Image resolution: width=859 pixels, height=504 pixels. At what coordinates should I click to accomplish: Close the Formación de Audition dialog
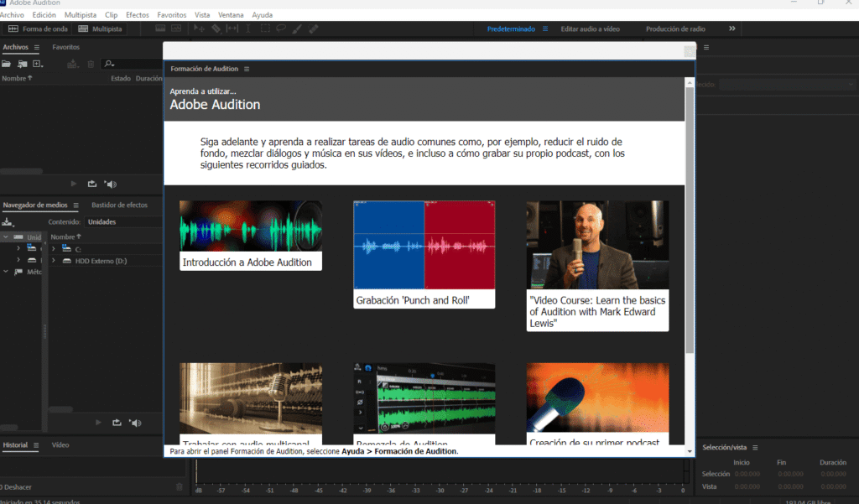pos(690,51)
